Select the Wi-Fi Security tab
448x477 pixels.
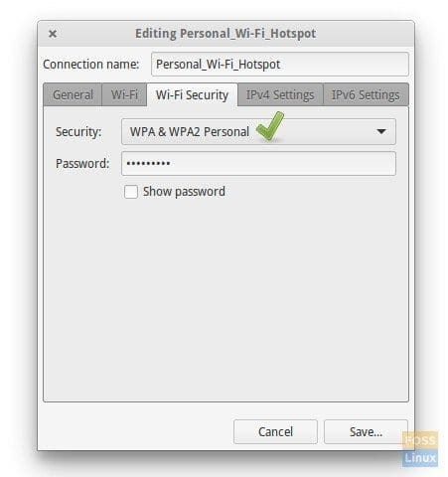click(192, 95)
